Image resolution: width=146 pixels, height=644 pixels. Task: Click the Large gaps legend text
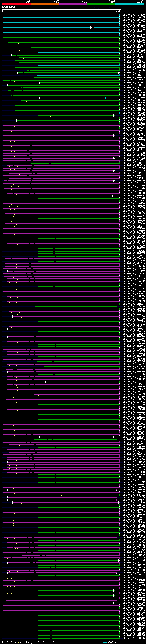(x=10, y=642)
